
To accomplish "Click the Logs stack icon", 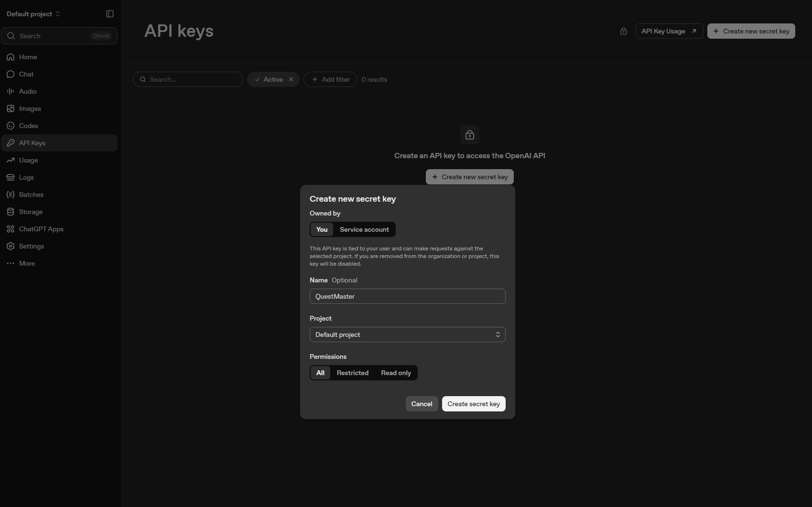I will (11, 177).
